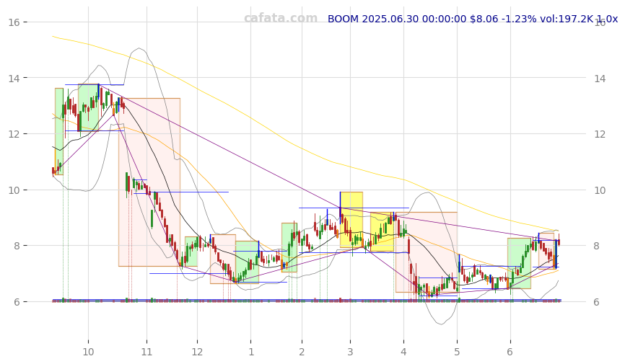Click the month 5 label on the time axis
Viewport: 625px width, 364px height.
tap(457, 352)
